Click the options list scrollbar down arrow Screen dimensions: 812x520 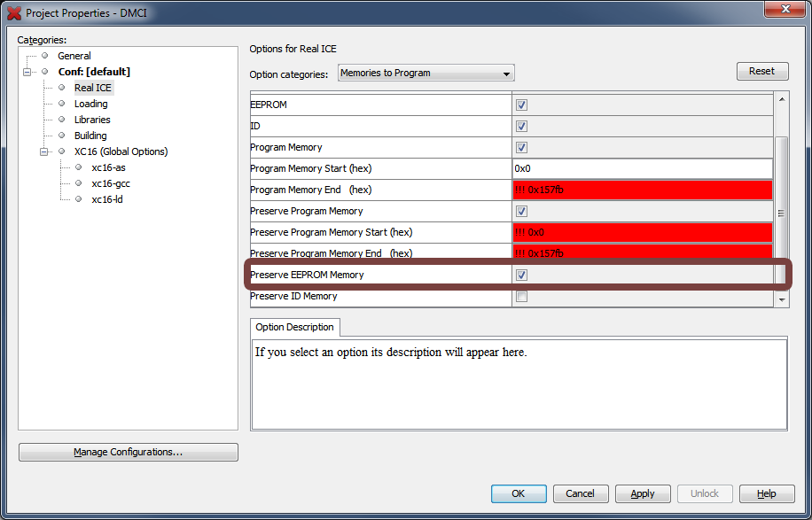(781, 300)
